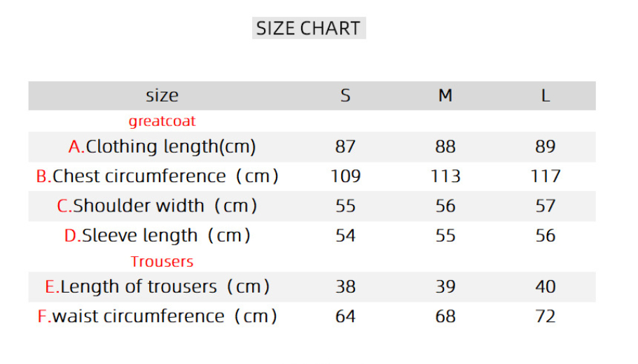Click the 'F.waist circumference' row label
Image resolution: width=638 pixels, height=364 pixels.
click(x=158, y=316)
